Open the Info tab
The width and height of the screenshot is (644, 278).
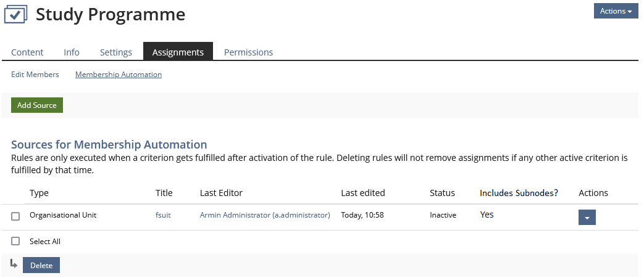point(72,52)
